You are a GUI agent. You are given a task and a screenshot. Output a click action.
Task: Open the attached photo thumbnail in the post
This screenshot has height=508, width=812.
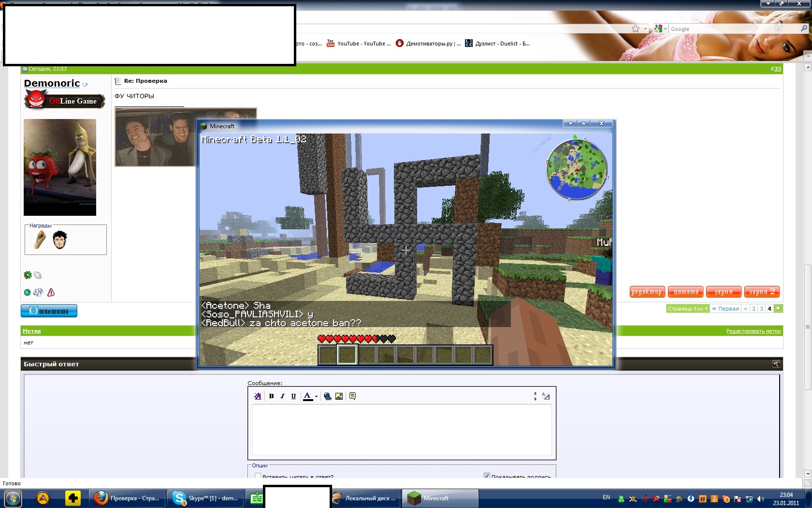click(x=155, y=137)
